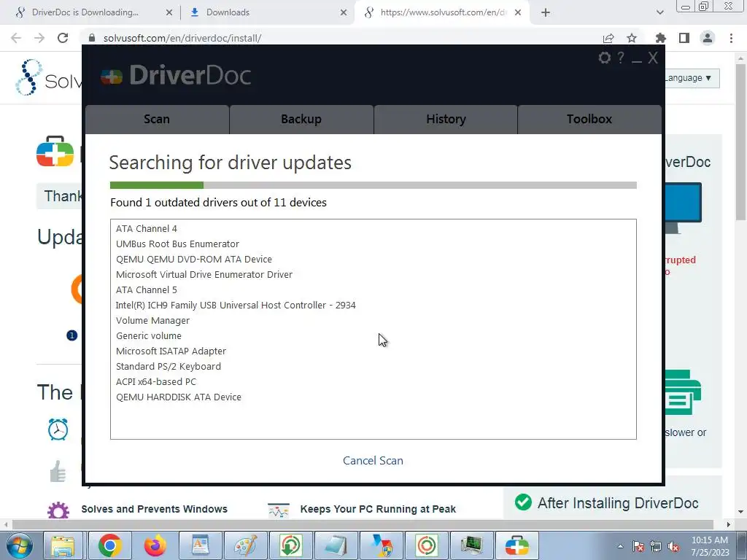Open Chrome three-dot menu
Image resolution: width=747 pixels, height=560 pixels.
pyautogui.click(x=731, y=38)
